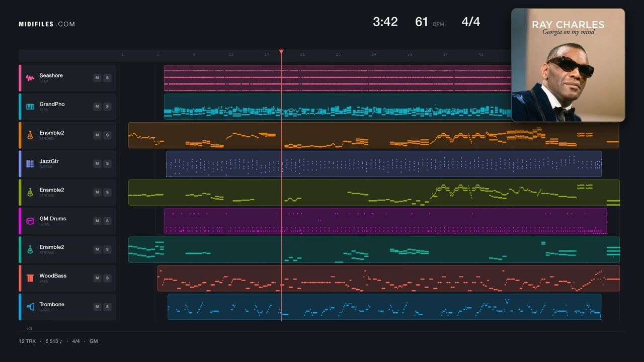
Task: Jump to bar 5 on the ruler
Action: 158,54
